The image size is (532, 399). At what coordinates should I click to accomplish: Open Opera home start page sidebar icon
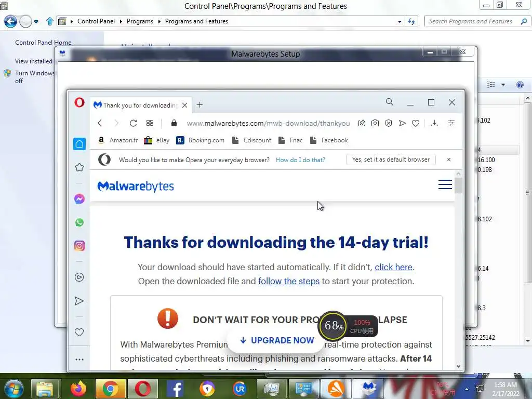click(x=79, y=144)
